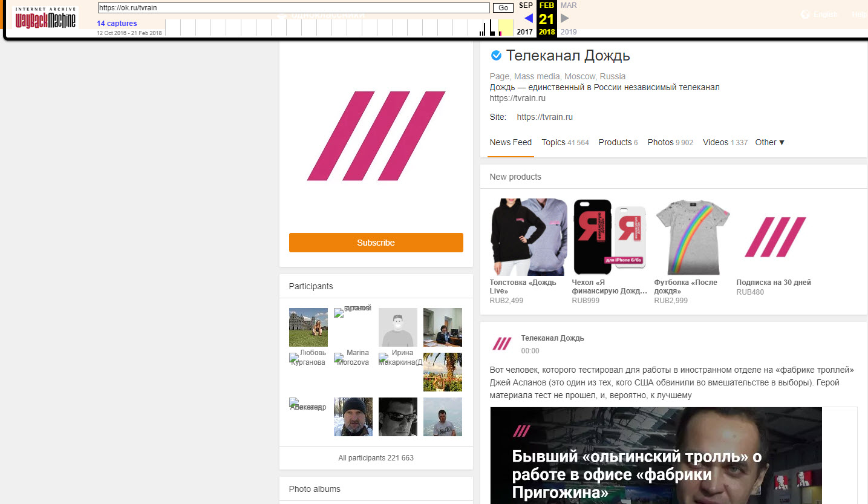Viewport: 868px width, 504px height.
Task: Open Ирина Макаркина participant name
Action: click(400, 358)
